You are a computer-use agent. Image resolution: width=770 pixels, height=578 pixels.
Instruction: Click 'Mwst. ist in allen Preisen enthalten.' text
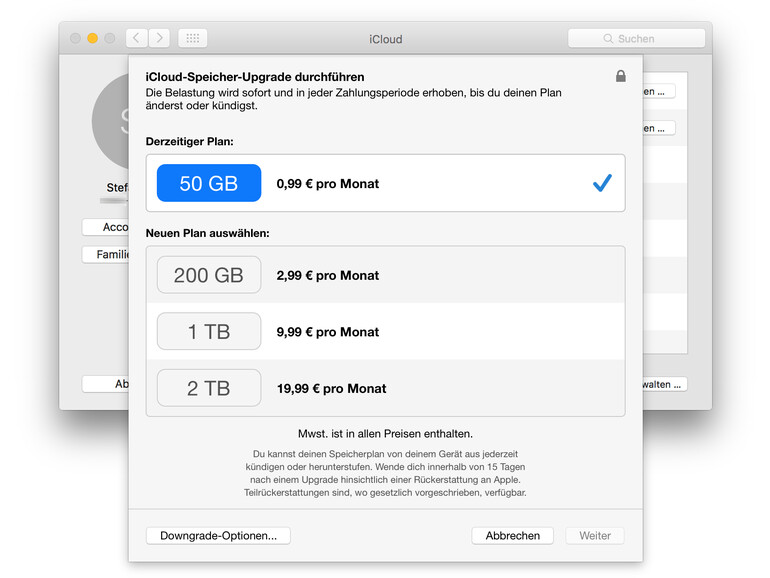pos(385,434)
